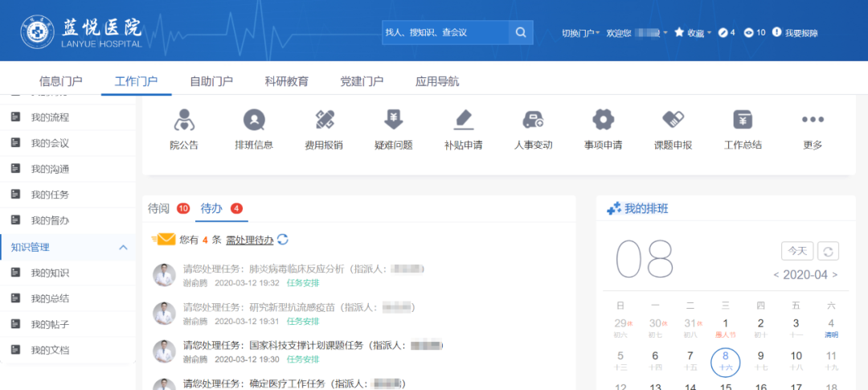Image resolution: width=868 pixels, height=390 pixels.
Task: Go to next month in calendar
Action: pyautogui.click(x=835, y=275)
